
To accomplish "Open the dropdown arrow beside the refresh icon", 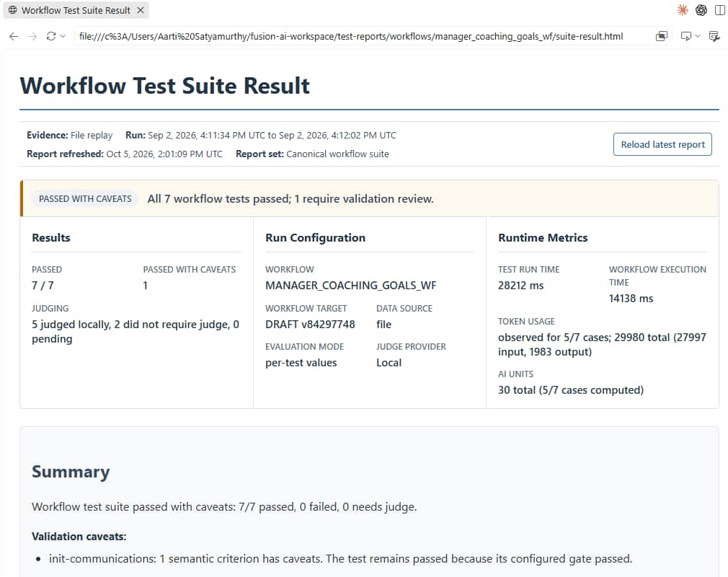I will pyautogui.click(x=63, y=36).
